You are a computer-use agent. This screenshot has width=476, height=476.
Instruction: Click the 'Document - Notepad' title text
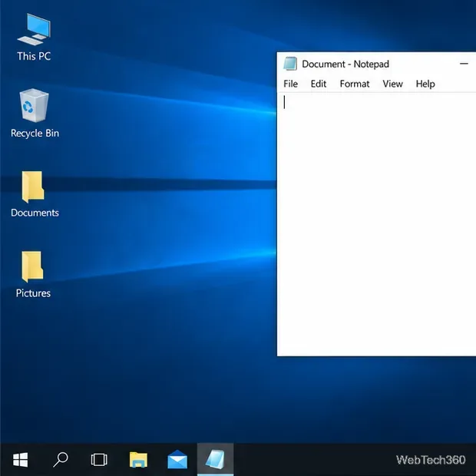point(345,64)
